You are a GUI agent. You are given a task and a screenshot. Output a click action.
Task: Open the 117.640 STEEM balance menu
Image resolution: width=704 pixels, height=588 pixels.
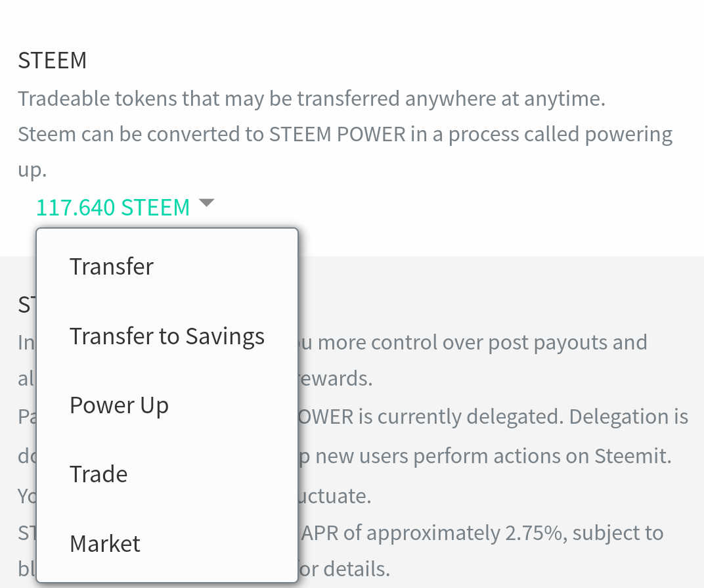point(113,208)
